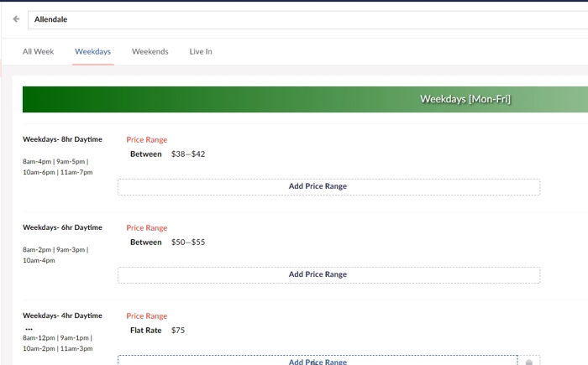Viewport: 588px width, 365px height.
Task: Delete the 4hr Daytime price range with the trash icon
Action: pyautogui.click(x=528, y=362)
